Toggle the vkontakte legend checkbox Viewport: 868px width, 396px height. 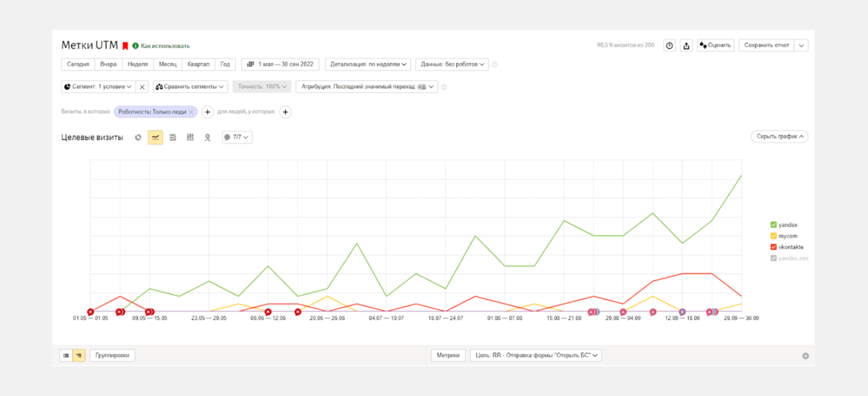point(773,247)
